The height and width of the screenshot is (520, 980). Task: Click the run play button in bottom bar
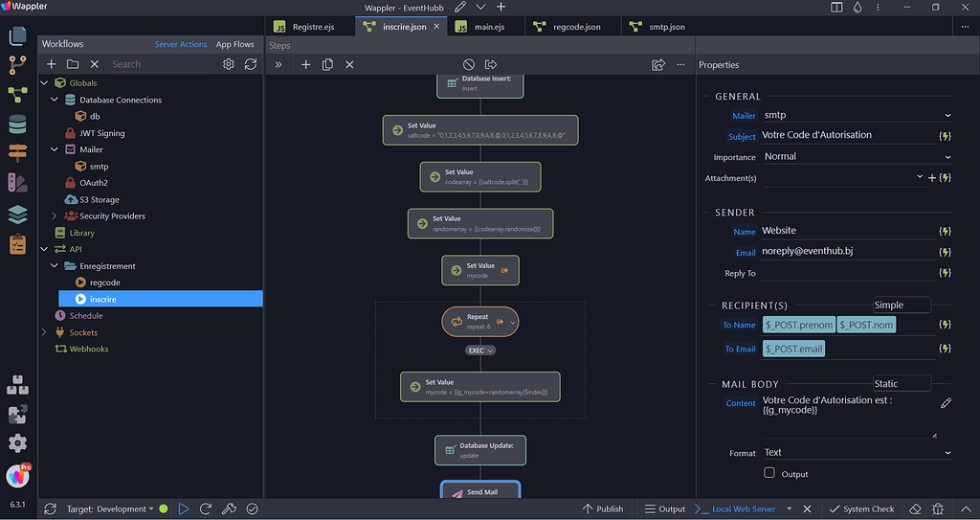[x=183, y=509]
